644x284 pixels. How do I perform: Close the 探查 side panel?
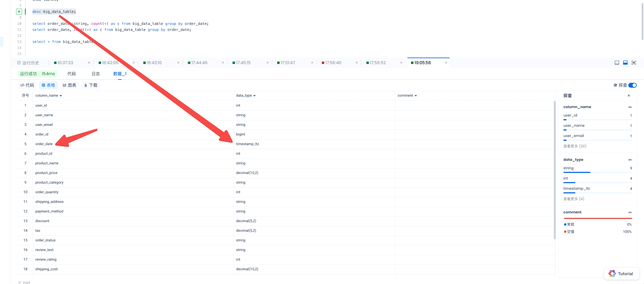(x=629, y=96)
